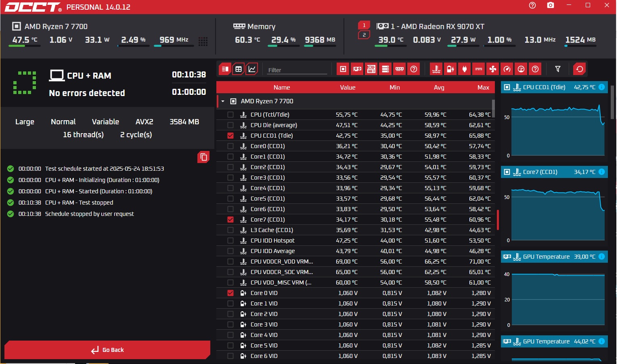
Task: Filter sensors by motherboard icon
Action: click(371, 69)
